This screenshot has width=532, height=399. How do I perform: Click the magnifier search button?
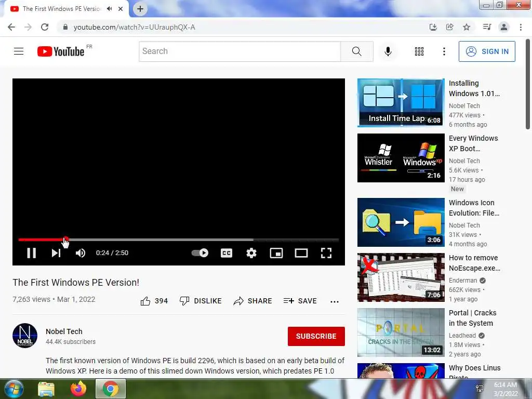(x=356, y=51)
